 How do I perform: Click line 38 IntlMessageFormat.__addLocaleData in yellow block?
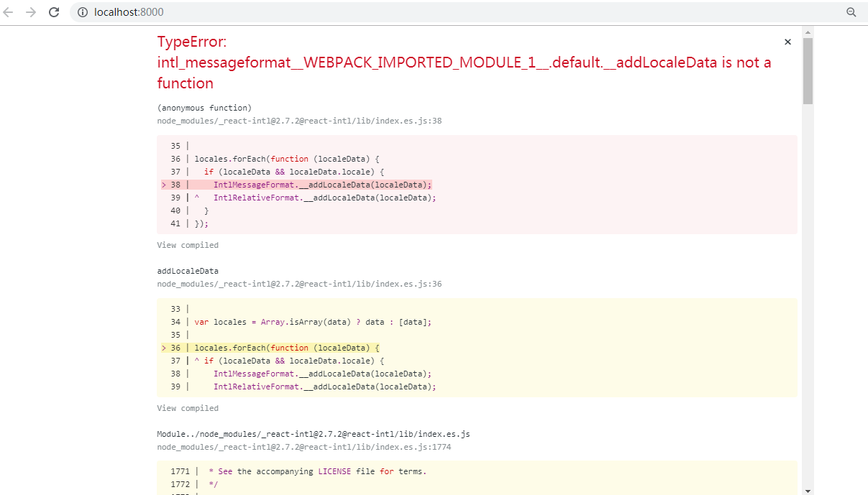pyautogui.click(x=322, y=374)
